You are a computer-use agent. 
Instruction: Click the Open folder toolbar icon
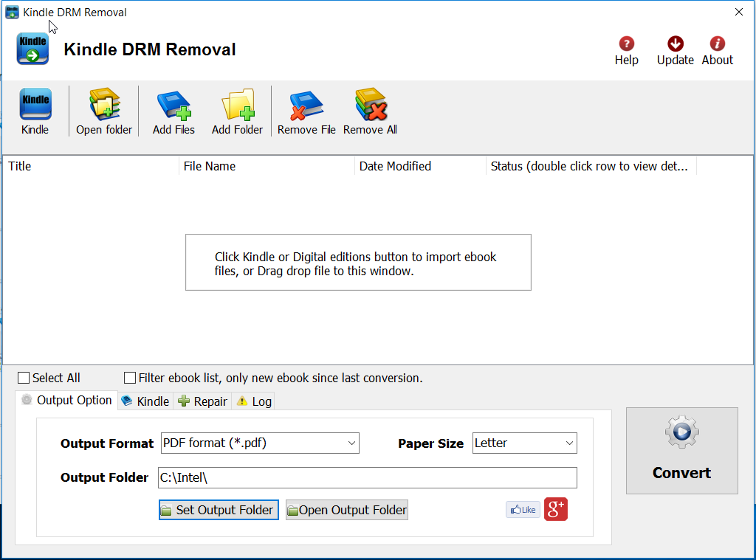(104, 106)
